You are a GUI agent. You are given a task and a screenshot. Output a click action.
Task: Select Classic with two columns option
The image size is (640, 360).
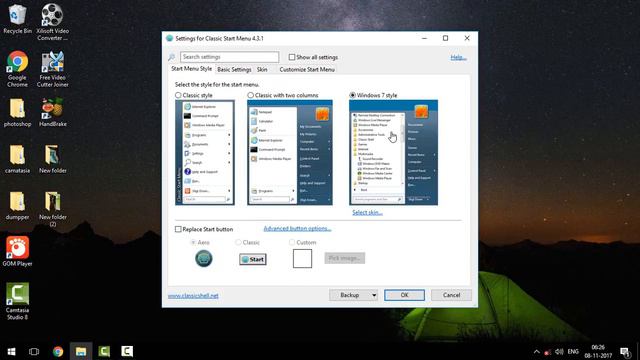coord(251,95)
